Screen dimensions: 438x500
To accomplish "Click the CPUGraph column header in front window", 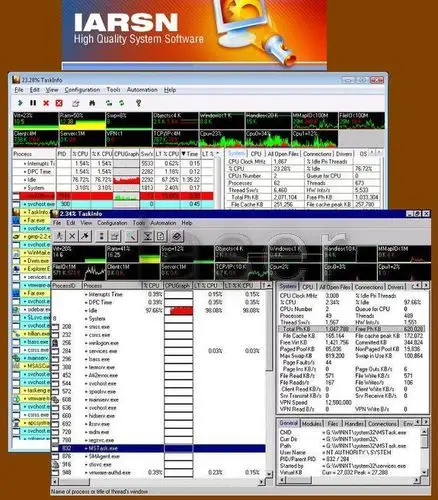I will point(177,286).
